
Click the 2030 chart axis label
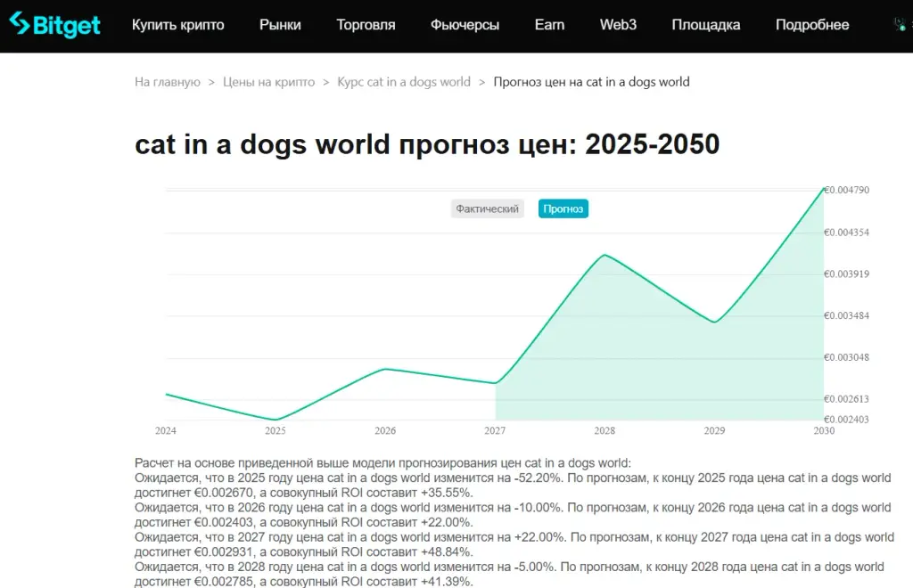(824, 431)
